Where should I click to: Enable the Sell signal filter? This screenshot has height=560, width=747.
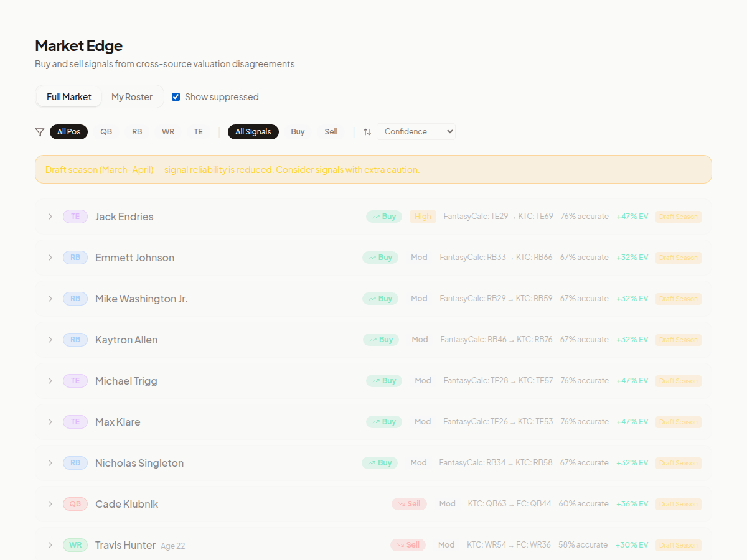point(331,131)
